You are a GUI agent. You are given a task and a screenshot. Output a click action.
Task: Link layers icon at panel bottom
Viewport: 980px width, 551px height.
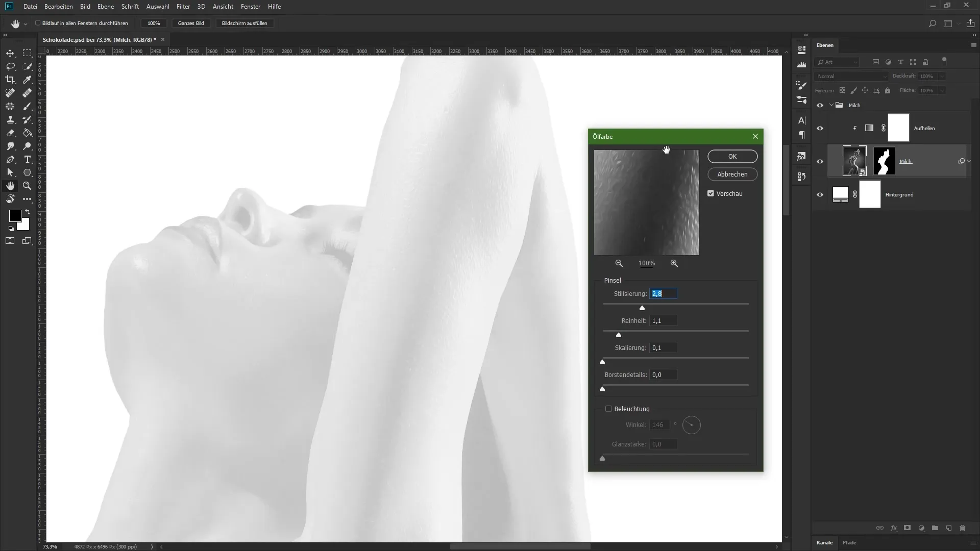[x=880, y=528]
